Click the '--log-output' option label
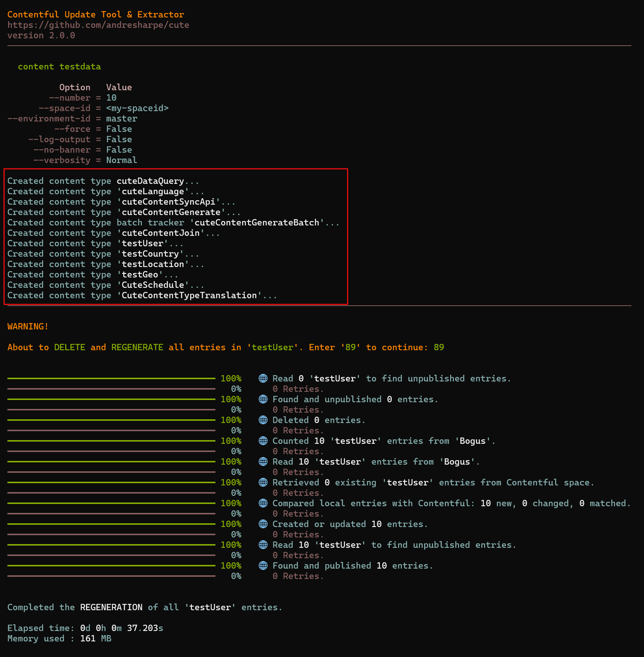 pyautogui.click(x=59, y=139)
